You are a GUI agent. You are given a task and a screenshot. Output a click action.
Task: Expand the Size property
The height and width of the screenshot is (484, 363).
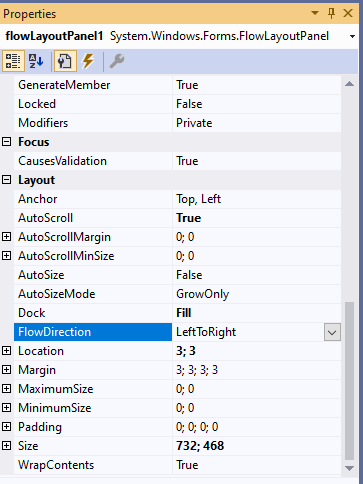pyautogui.click(x=7, y=446)
